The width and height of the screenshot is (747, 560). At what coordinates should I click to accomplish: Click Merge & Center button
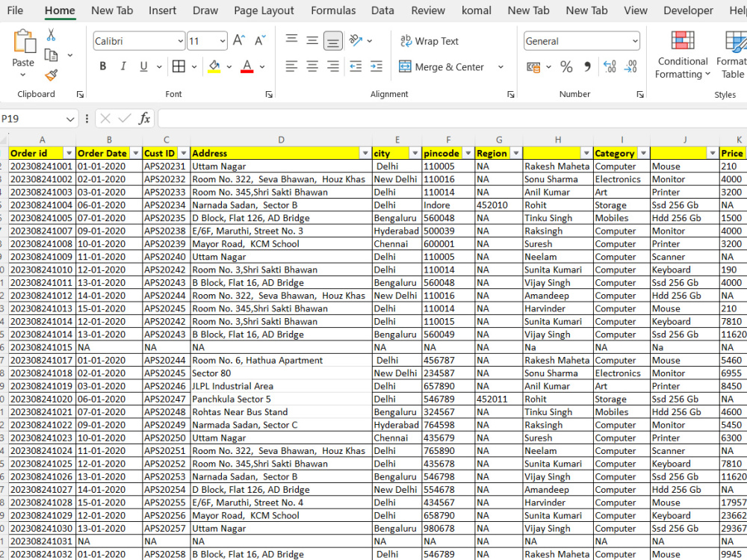441,66
